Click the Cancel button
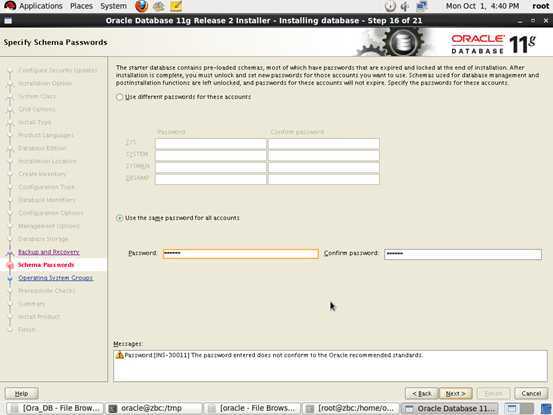 [531, 393]
